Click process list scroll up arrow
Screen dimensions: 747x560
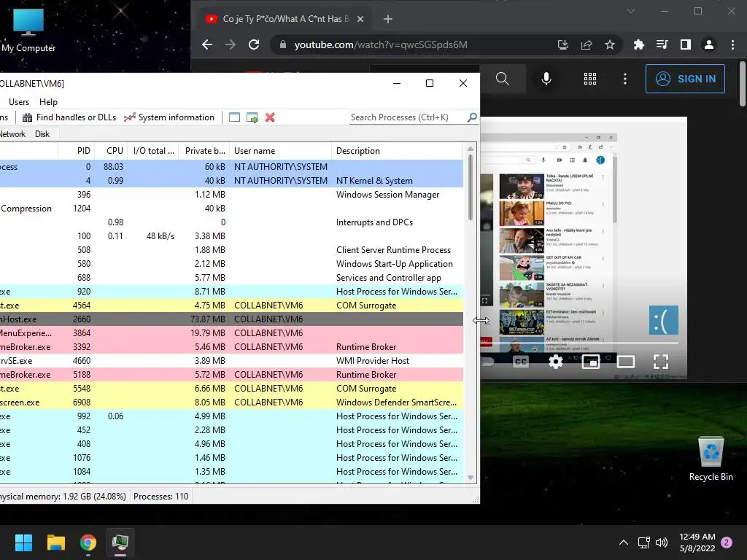point(471,149)
